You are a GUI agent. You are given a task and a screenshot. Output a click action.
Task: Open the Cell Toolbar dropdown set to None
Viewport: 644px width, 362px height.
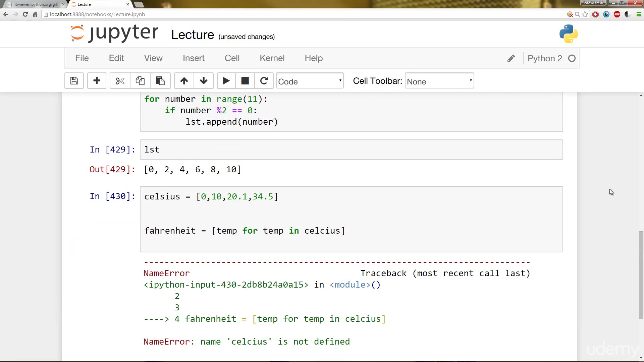(439, 81)
